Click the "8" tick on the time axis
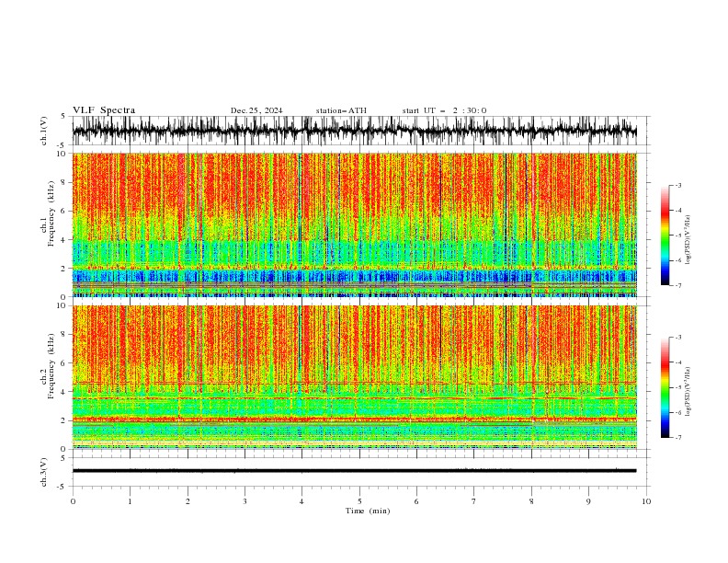Screen dimensions: 728x563 click(x=531, y=501)
